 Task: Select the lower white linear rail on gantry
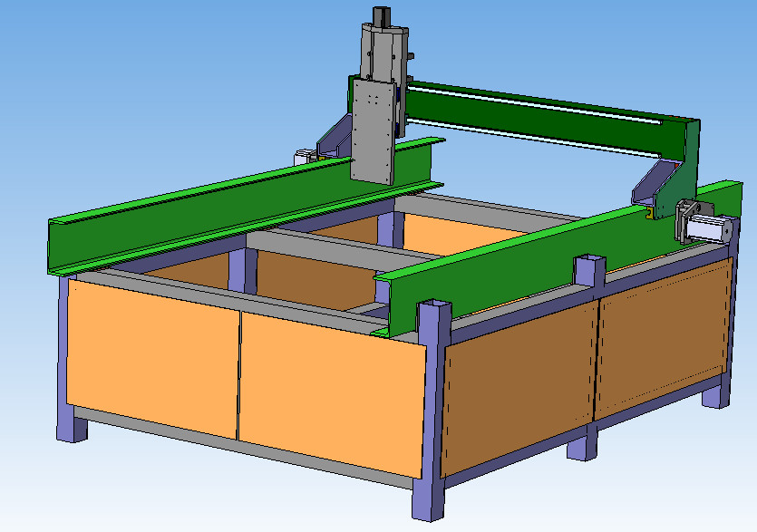tap(533, 138)
